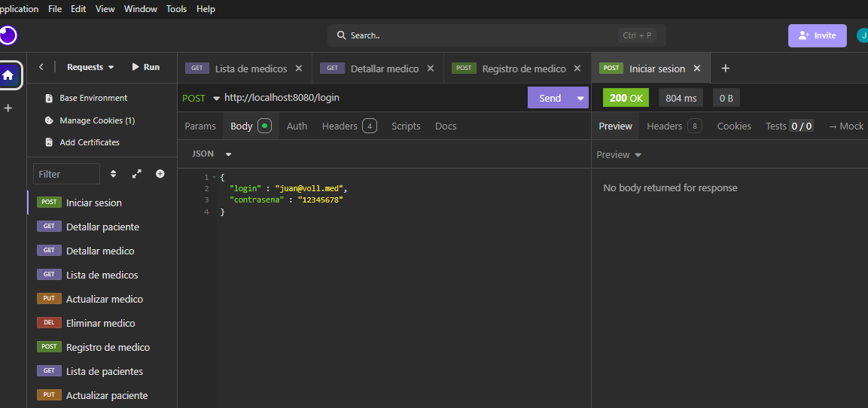The width and height of the screenshot is (868, 408).
Task: Open the sort requests icon
Action: click(114, 174)
